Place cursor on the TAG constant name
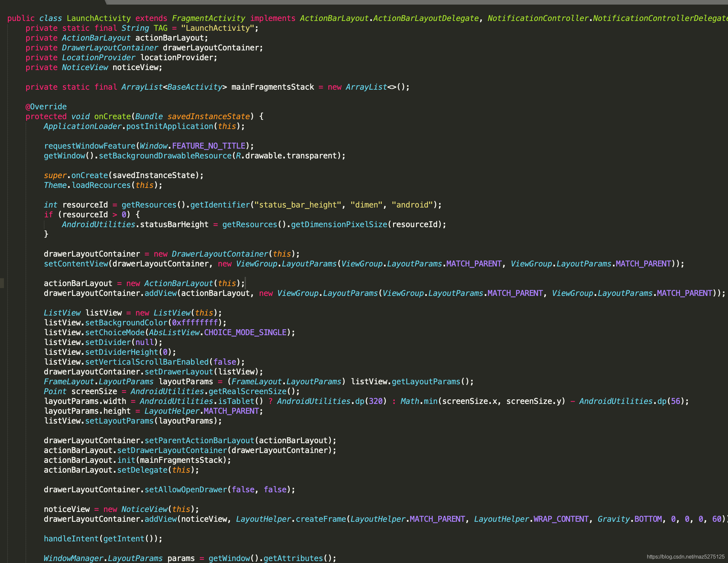 [160, 28]
